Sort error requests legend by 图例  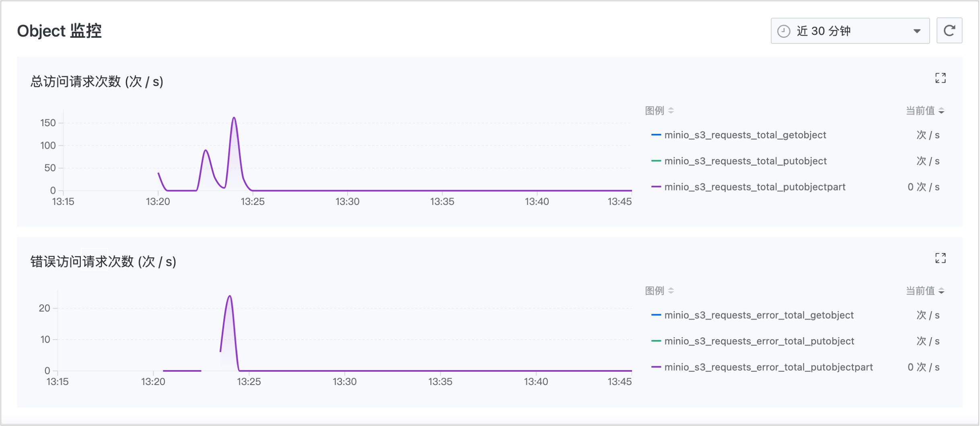point(659,291)
